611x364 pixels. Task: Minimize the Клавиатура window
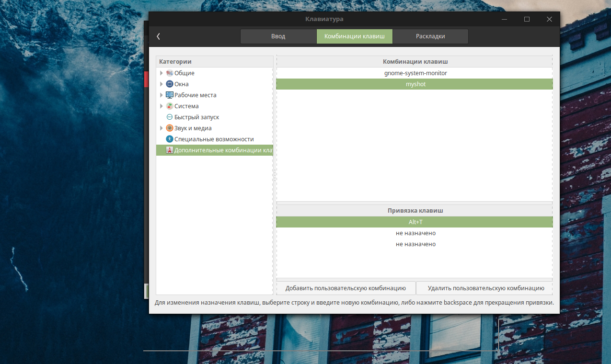pyautogui.click(x=505, y=19)
